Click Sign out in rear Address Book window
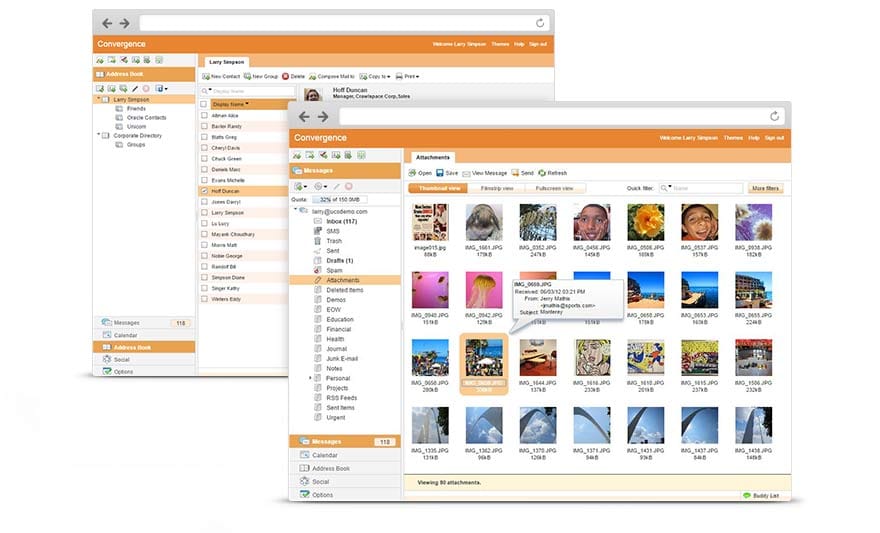880x533 pixels. pyautogui.click(x=538, y=44)
